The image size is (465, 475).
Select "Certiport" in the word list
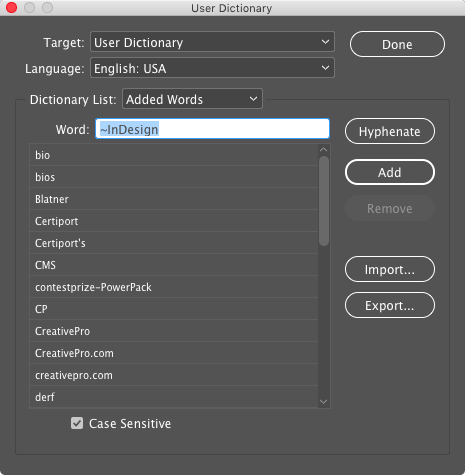(x=174, y=221)
